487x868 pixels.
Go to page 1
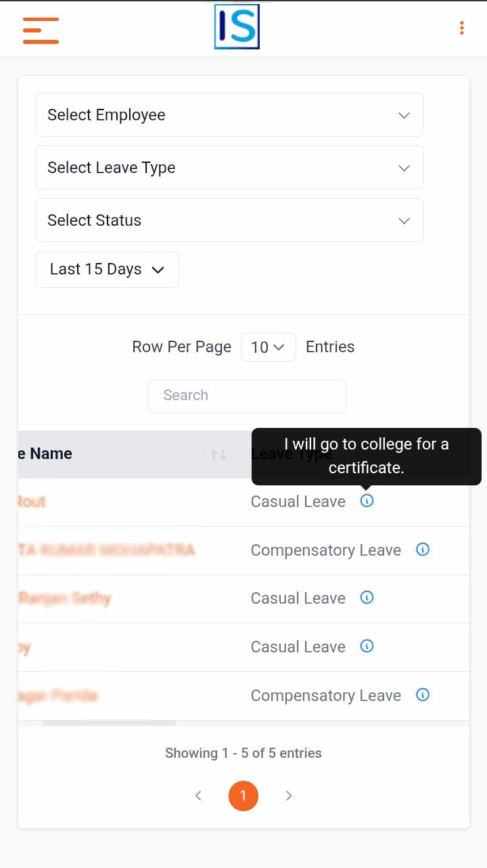pyautogui.click(x=243, y=796)
